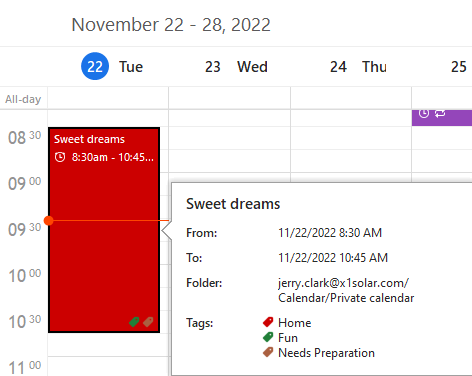472x376 pixels.
Task: Select the highlighted day 22 circle
Action: [95, 66]
